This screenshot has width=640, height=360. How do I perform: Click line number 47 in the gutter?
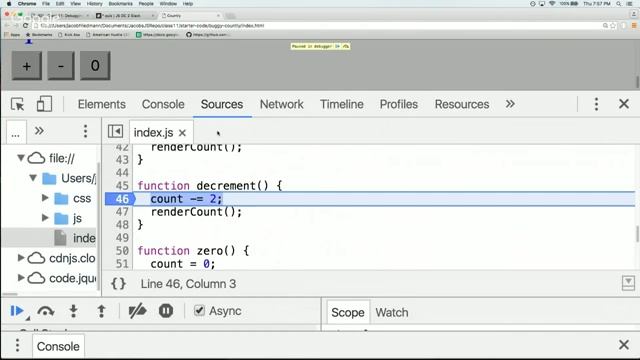pyautogui.click(x=122, y=212)
